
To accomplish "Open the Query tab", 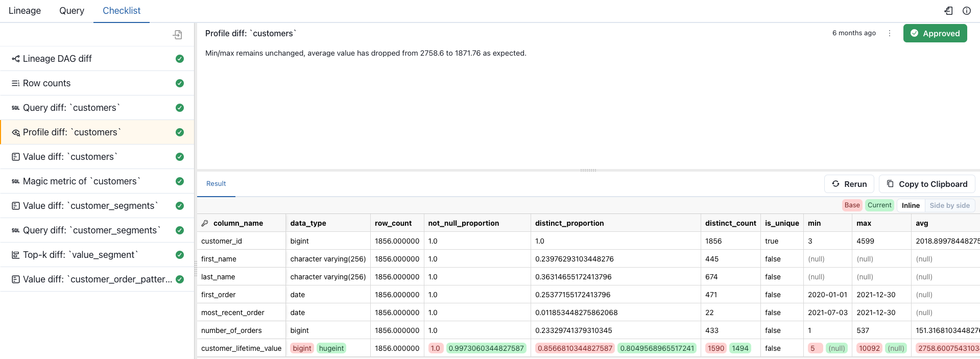I will [71, 11].
